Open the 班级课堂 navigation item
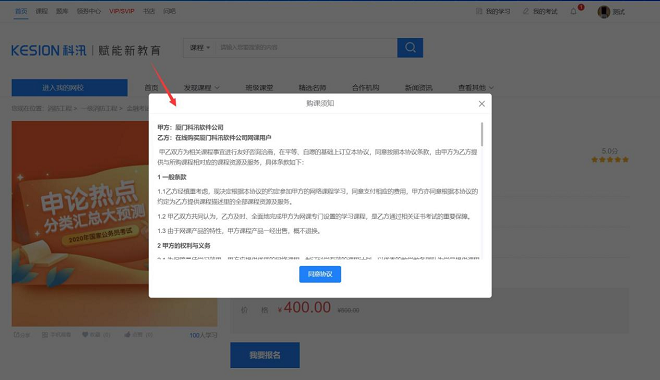Screen dimensions: 660x380 pyautogui.click(x=259, y=88)
